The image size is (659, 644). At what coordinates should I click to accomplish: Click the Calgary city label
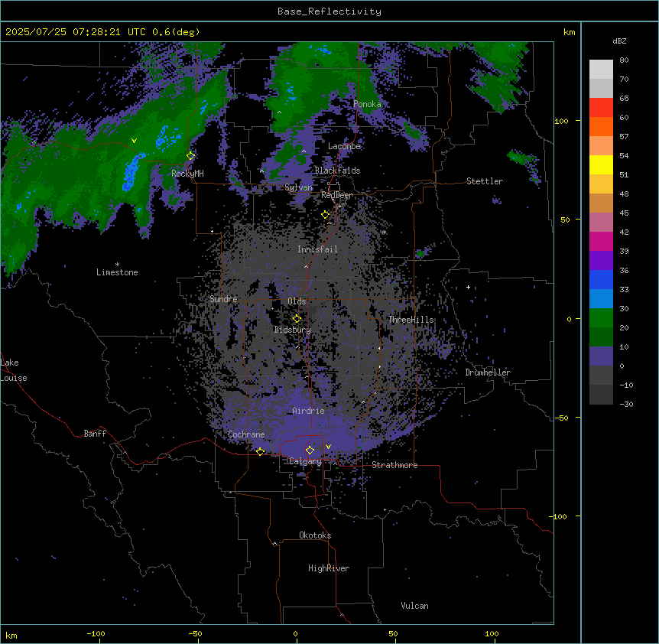[305, 461]
